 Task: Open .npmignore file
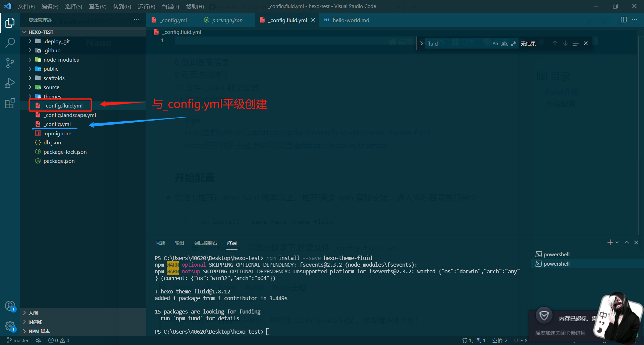tap(84, 133)
